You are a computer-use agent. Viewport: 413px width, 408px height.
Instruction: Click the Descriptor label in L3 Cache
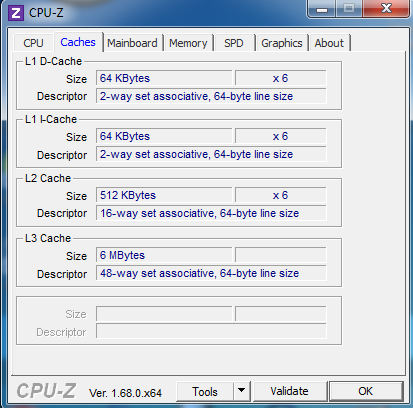[x=62, y=274]
